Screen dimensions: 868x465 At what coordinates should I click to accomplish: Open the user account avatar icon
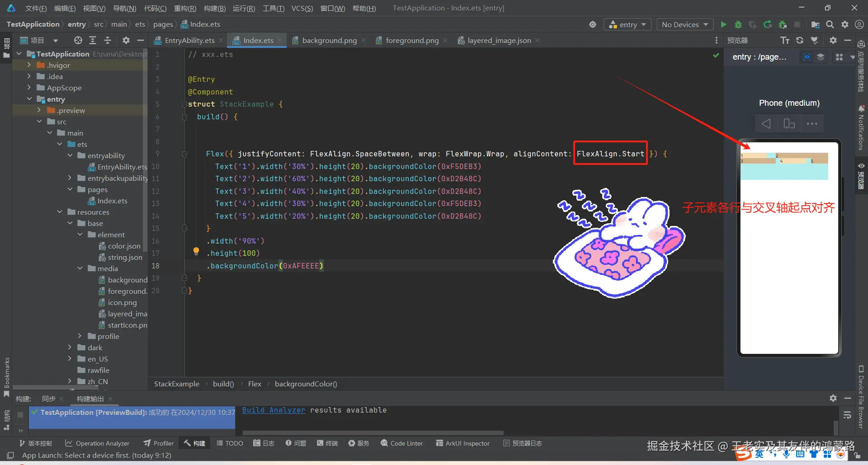click(859, 24)
